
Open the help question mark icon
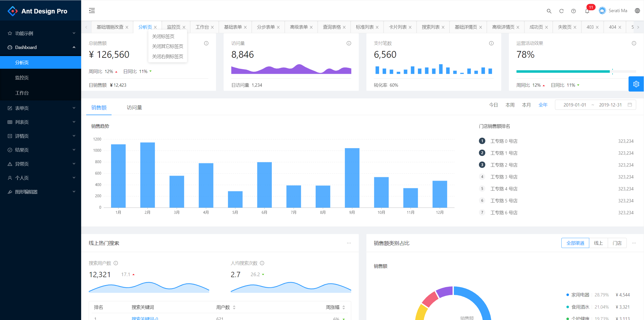574,11
